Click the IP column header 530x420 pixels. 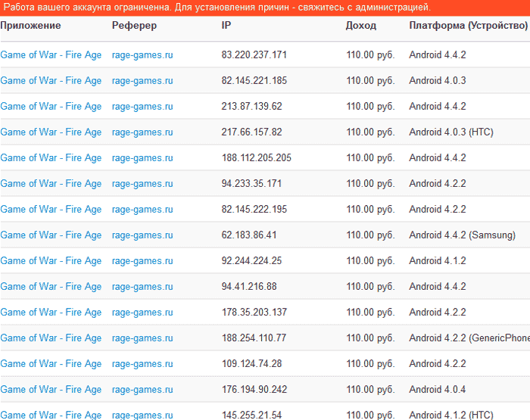[226, 25]
